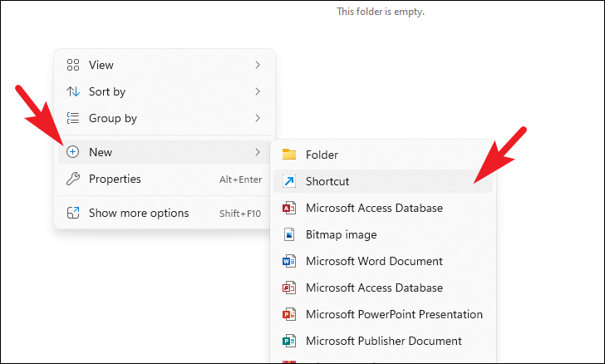Click the Bitmap image file icon

click(x=289, y=234)
